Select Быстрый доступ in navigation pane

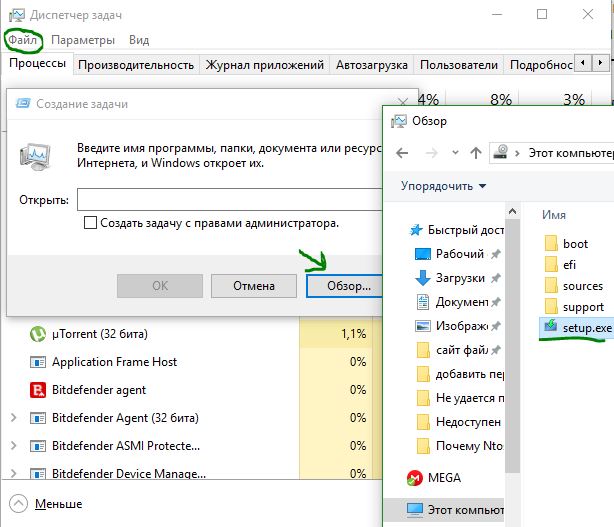(456, 230)
